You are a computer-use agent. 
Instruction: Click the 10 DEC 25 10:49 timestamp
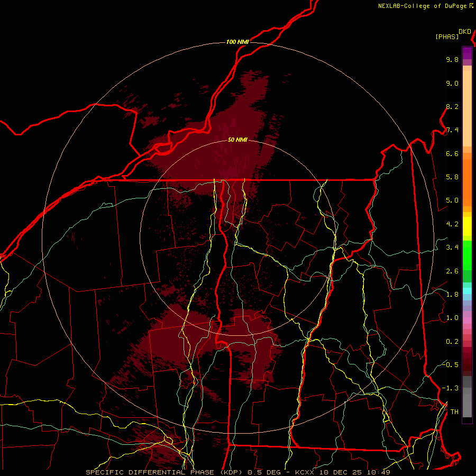point(354,472)
